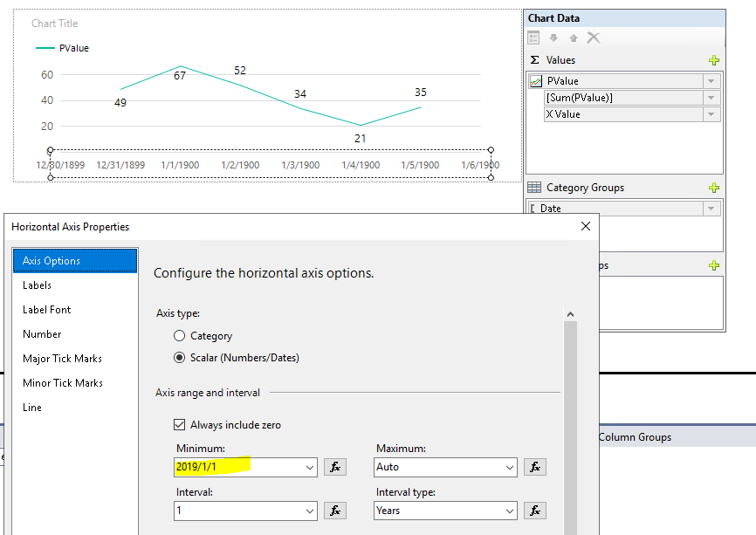
Task: Click the 1/1/1900 axis label
Action: [x=180, y=165]
